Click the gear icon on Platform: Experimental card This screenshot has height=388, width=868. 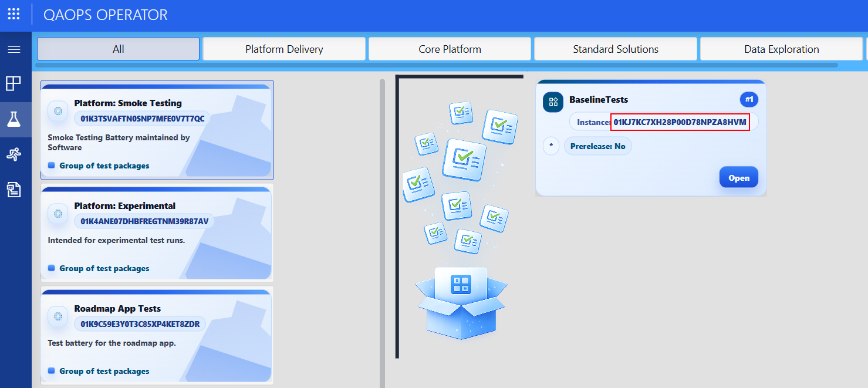[x=58, y=214]
